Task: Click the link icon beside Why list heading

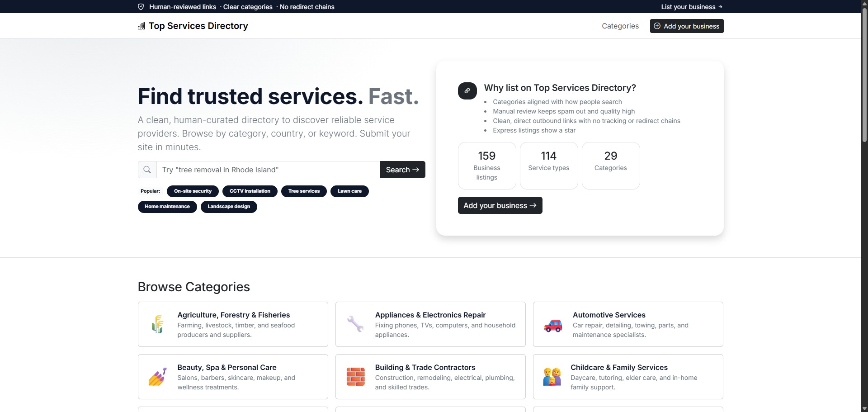Action: [467, 91]
